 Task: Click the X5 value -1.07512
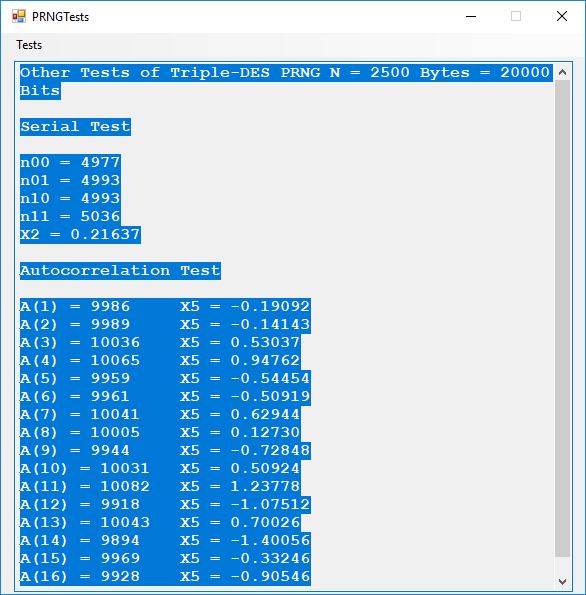tap(270, 505)
